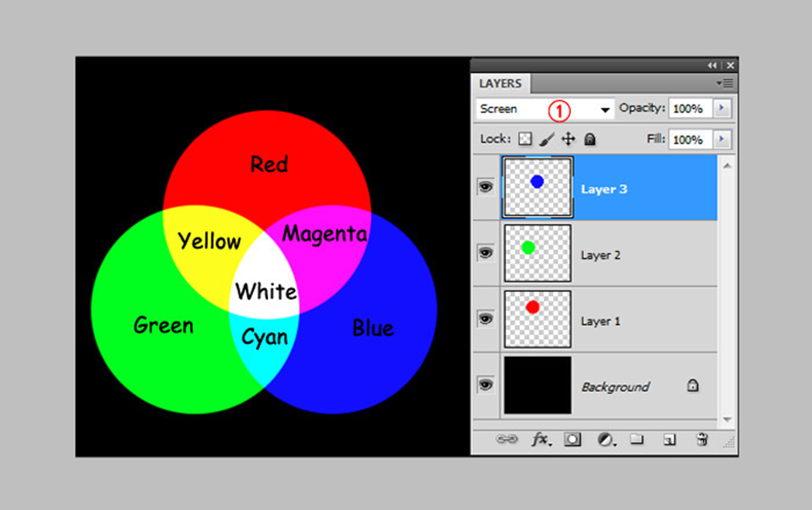Delete layer with trash icon

[701, 439]
